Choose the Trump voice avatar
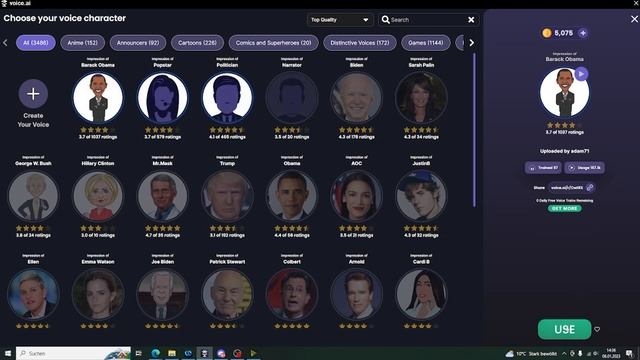640x360 pixels. [227, 196]
